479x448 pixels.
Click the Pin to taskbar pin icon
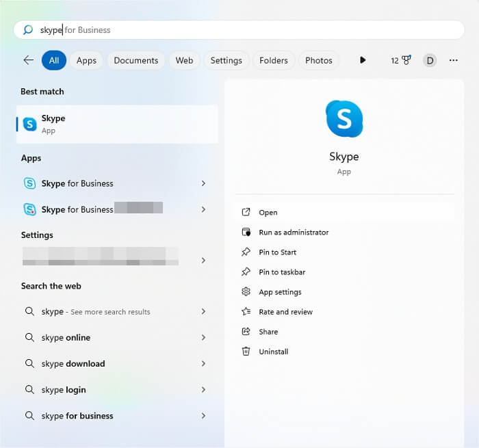(246, 272)
